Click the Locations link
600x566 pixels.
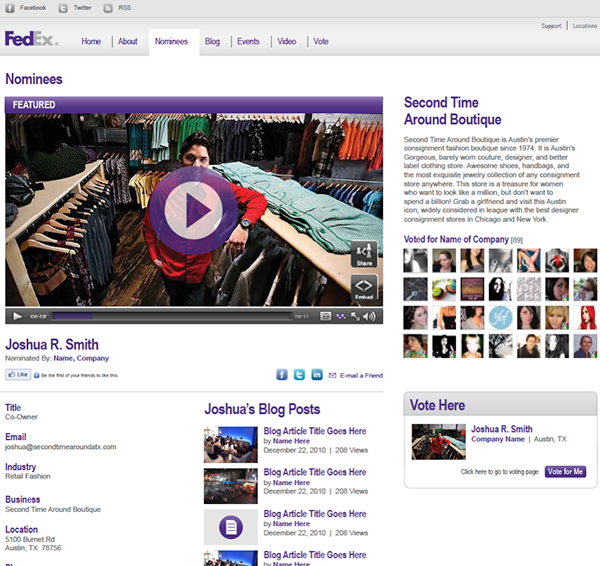click(585, 26)
